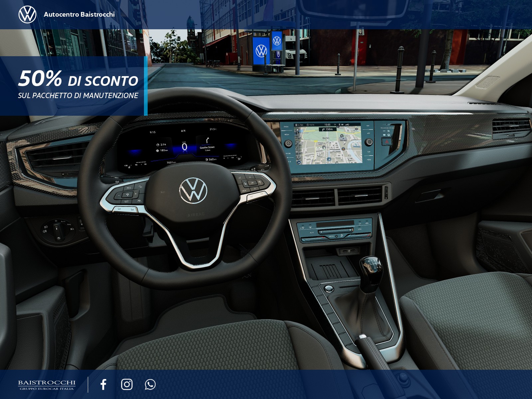This screenshot has height=399, width=532.
Task: Click the VW emblem on the steering wheel
Action: (193, 191)
